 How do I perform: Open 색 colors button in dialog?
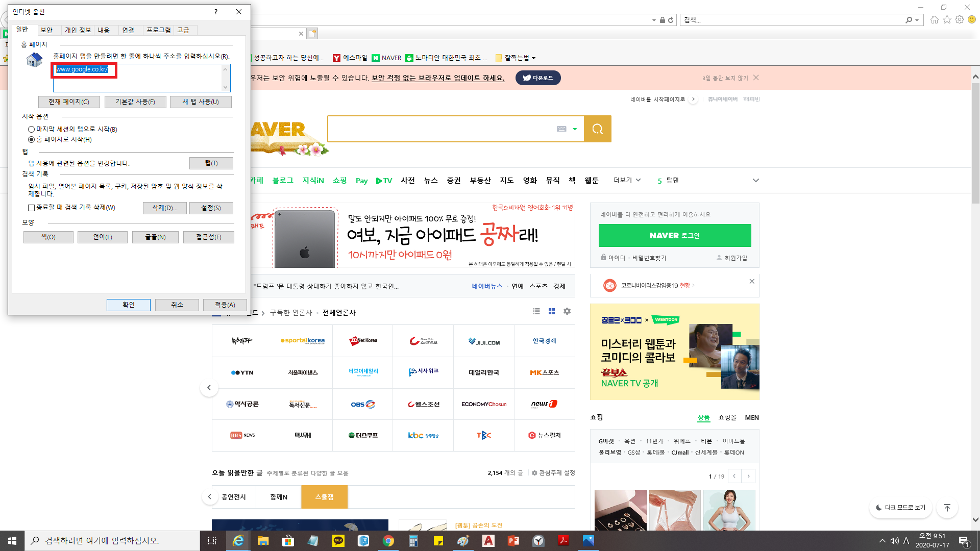tap(48, 237)
